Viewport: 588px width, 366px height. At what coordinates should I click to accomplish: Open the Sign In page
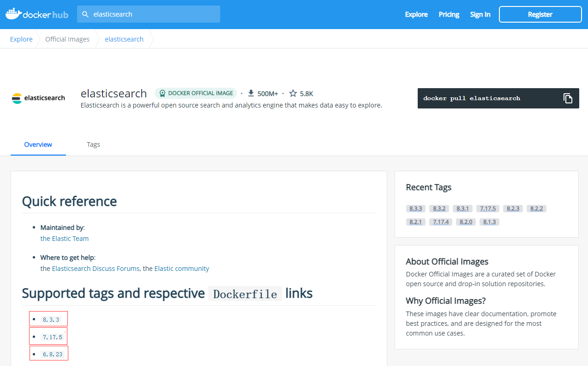tap(480, 14)
